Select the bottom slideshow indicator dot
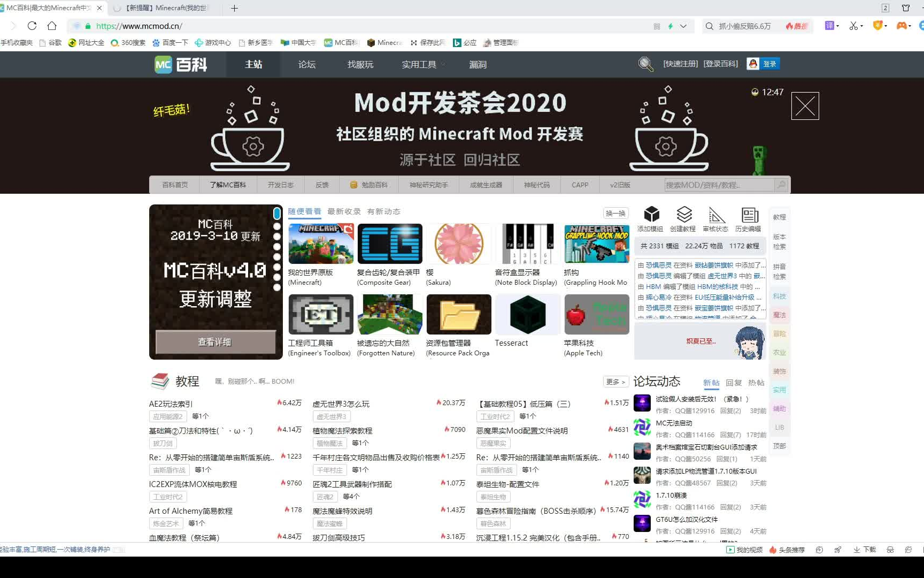 277,287
